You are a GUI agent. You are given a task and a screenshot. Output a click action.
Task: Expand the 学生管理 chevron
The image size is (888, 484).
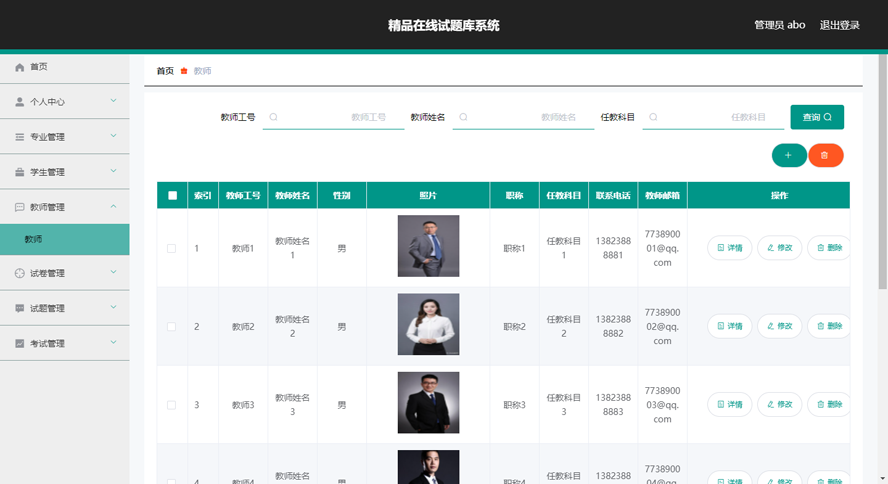[113, 171]
